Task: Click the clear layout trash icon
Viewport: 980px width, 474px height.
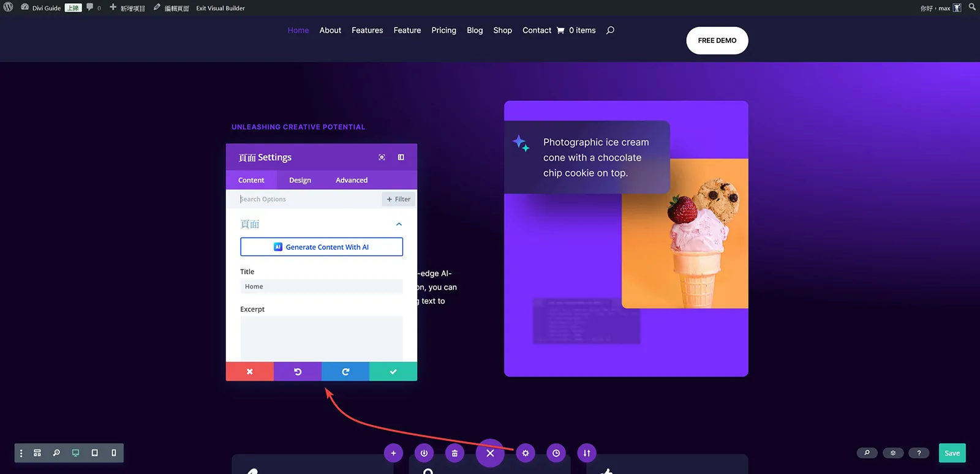Action: (454, 453)
